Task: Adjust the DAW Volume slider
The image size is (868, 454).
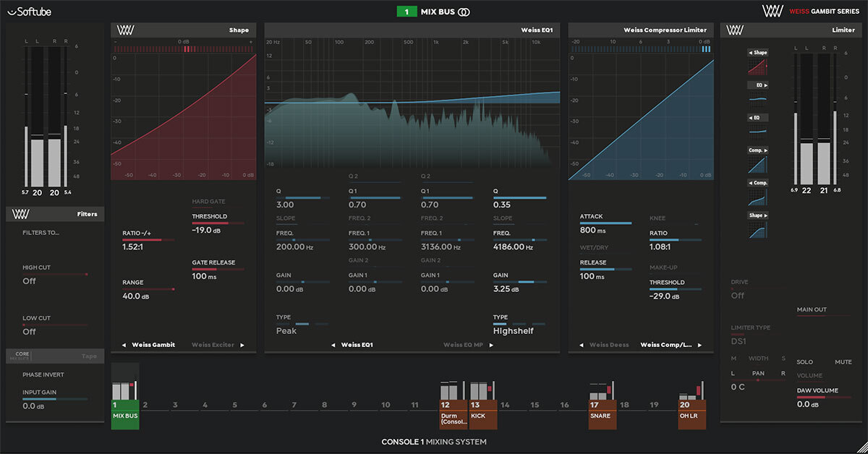Action: point(824,398)
